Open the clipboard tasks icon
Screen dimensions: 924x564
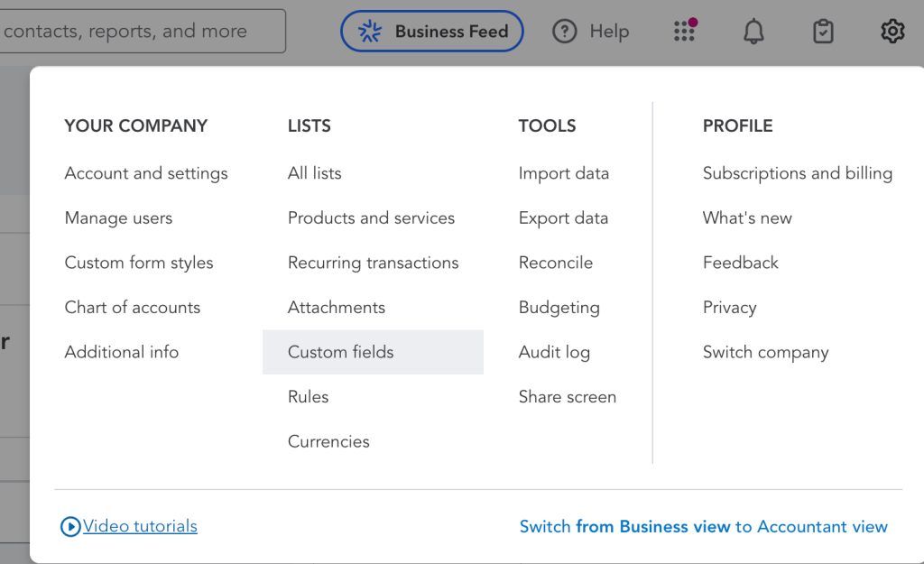823,32
